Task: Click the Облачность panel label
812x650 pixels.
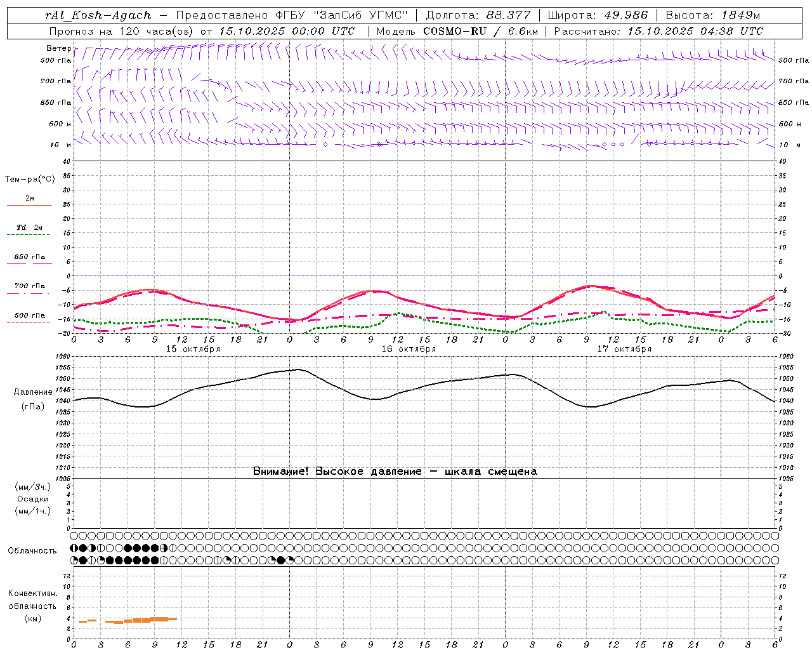Action: (32, 551)
